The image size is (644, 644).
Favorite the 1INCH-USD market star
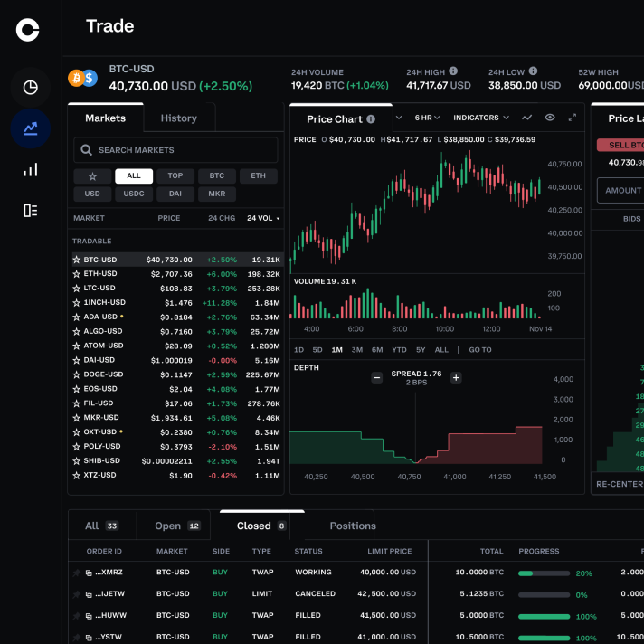(x=76, y=303)
